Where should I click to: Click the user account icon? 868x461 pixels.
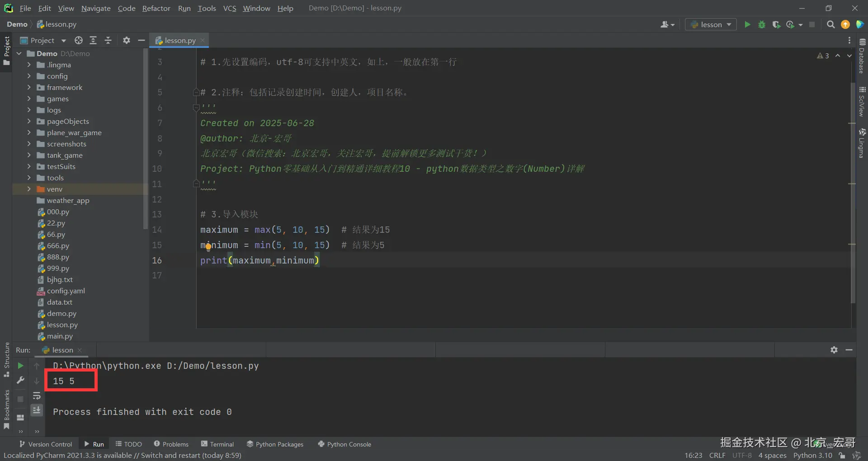pyautogui.click(x=667, y=24)
